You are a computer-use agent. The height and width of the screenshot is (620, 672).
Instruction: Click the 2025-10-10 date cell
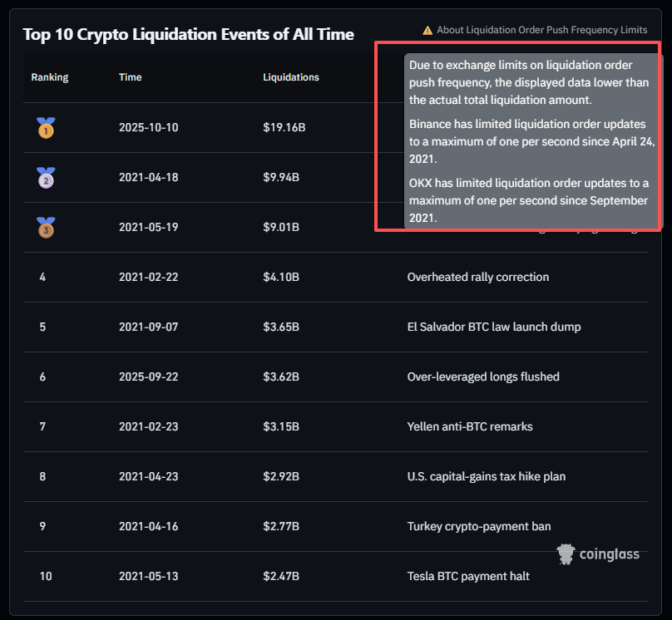[149, 128]
